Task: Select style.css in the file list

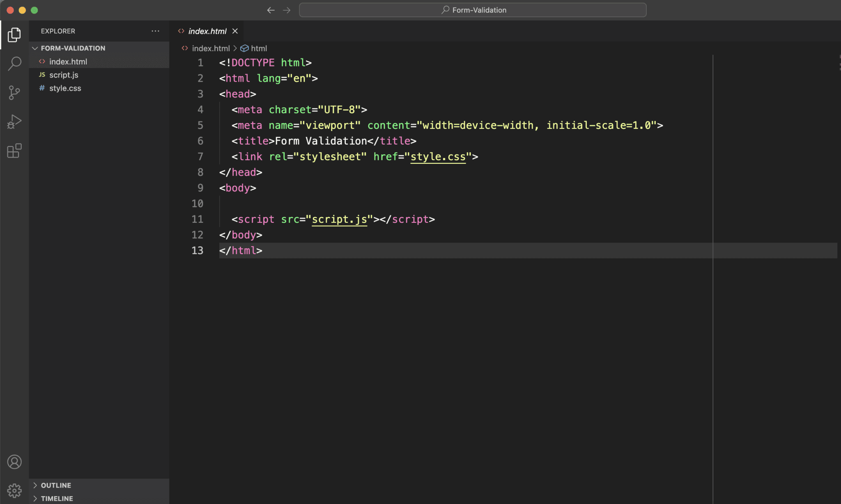Action: click(65, 88)
